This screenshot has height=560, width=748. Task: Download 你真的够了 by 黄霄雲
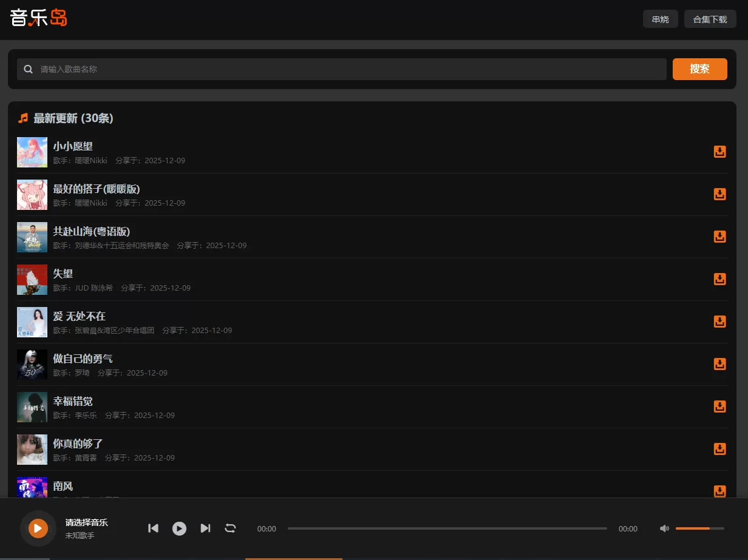(719, 449)
